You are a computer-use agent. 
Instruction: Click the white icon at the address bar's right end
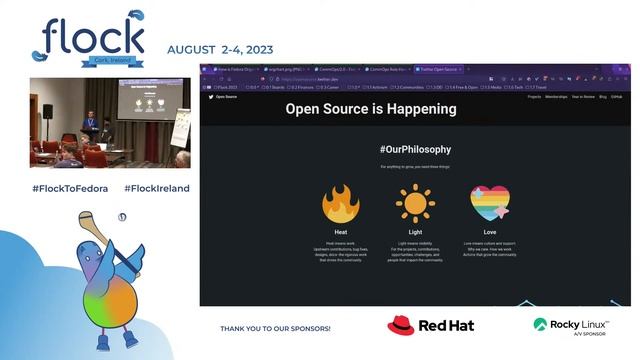pos(491,79)
